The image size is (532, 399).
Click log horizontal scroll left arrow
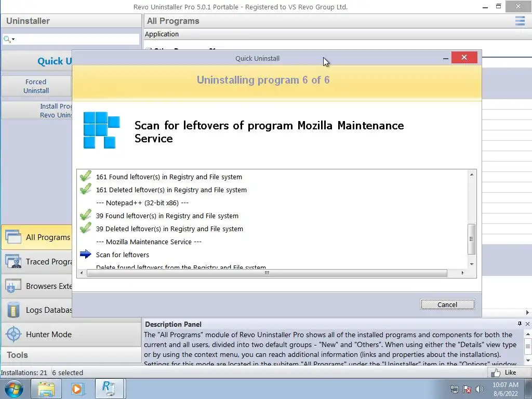(82, 273)
